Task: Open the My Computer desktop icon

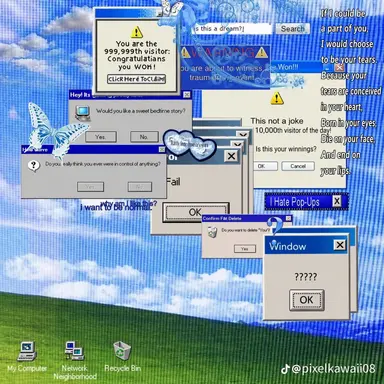Action: (x=27, y=357)
